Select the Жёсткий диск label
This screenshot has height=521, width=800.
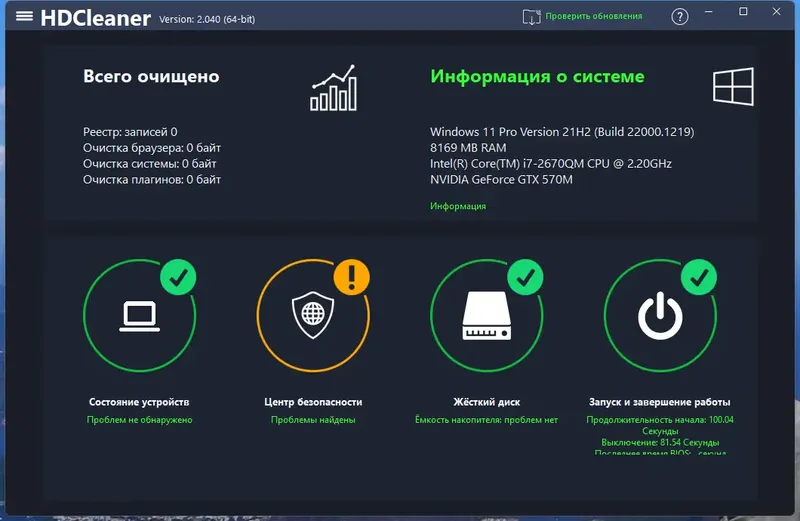[x=487, y=402]
